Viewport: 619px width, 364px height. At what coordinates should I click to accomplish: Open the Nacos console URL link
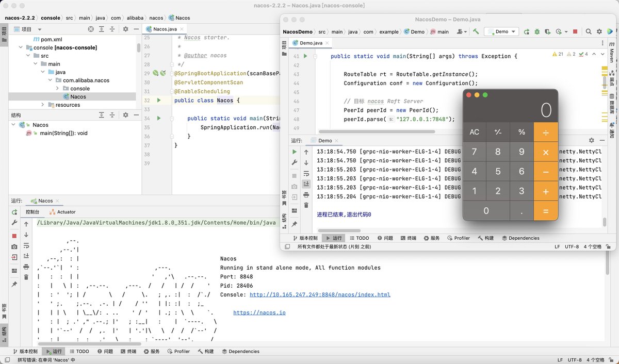(320, 294)
